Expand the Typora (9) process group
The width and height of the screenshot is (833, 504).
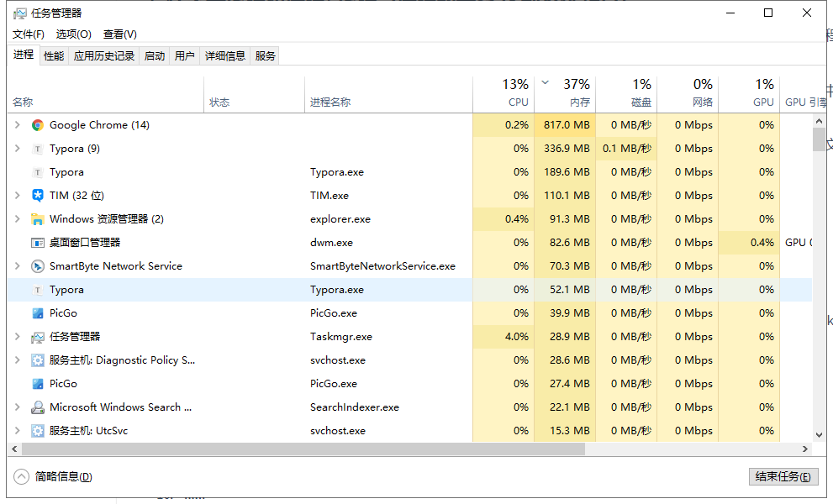17,148
